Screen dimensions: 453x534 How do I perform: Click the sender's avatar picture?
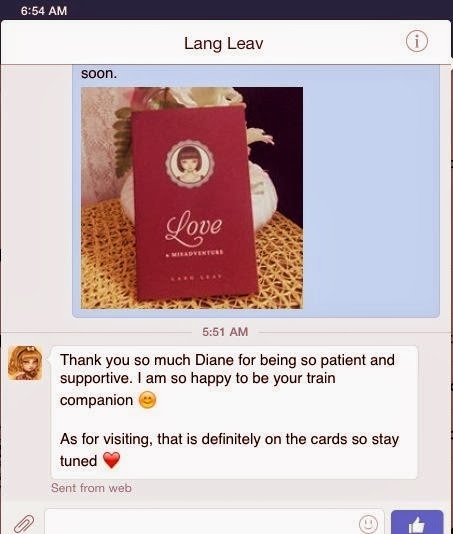pyautogui.click(x=25, y=363)
